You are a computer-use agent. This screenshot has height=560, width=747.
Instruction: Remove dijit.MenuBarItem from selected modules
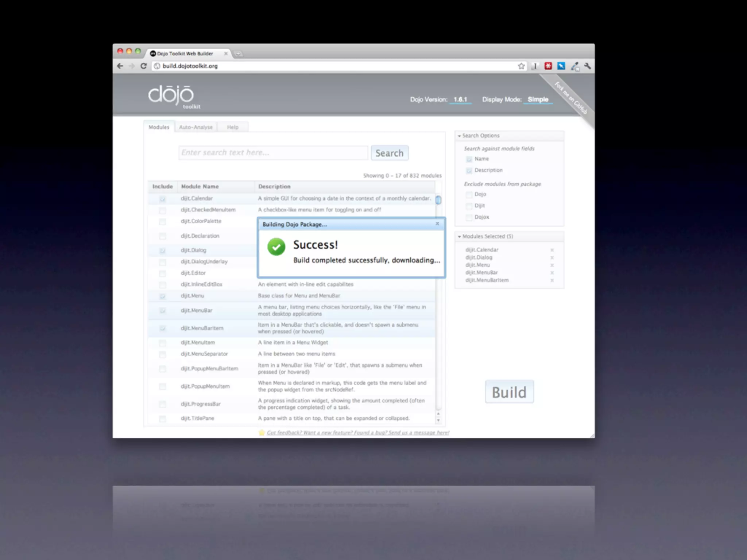[552, 280]
